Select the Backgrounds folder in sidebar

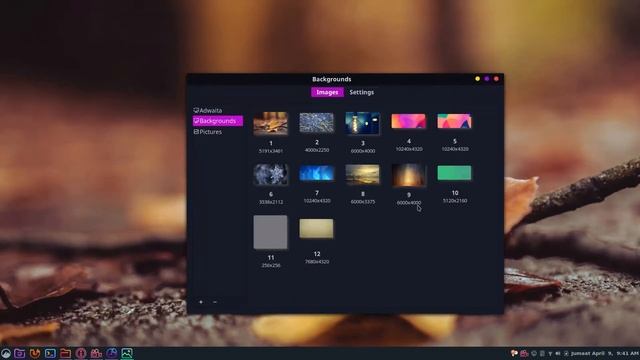pyautogui.click(x=218, y=121)
